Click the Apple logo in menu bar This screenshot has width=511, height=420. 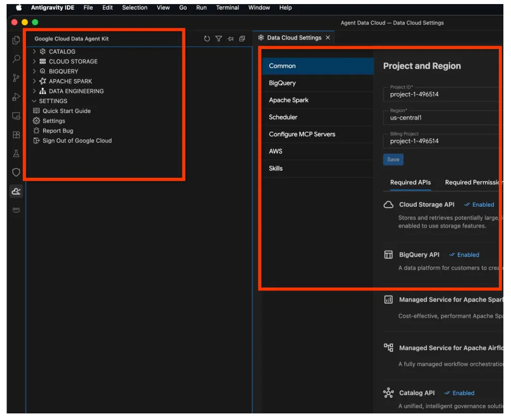pyautogui.click(x=19, y=8)
